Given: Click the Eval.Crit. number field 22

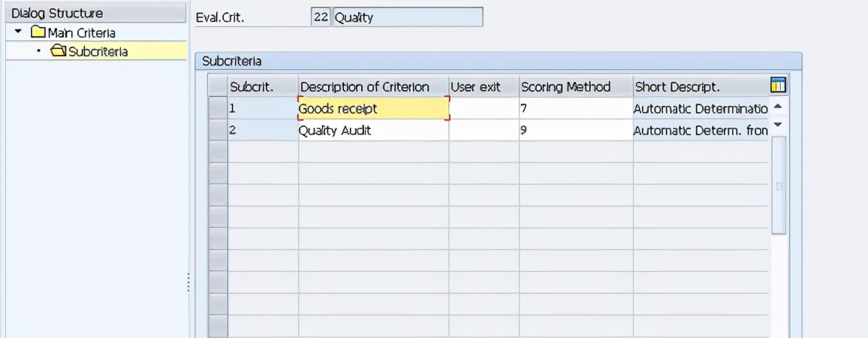Looking at the screenshot, I should (321, 17).
